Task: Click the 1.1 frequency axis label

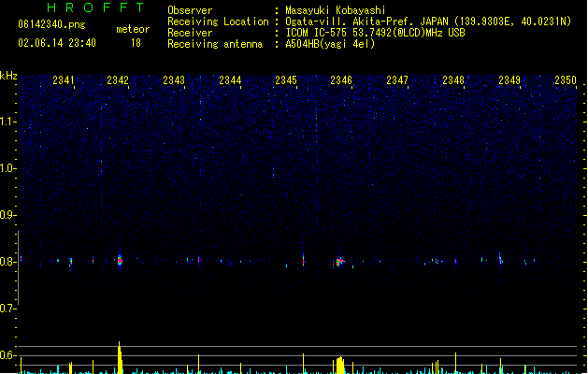Action: click(7, 122)
